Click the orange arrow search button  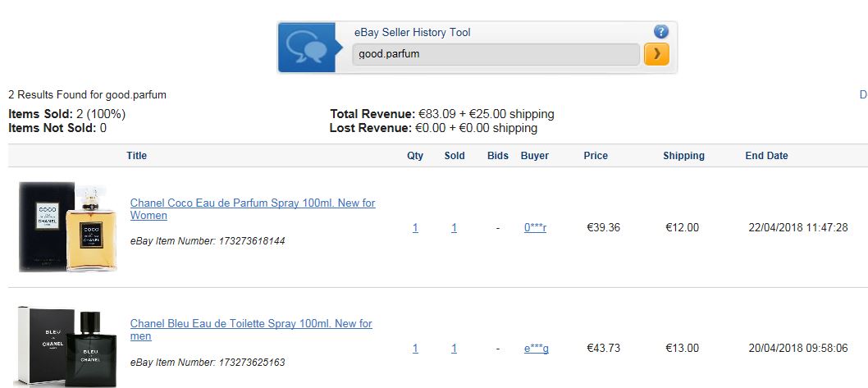tap(656, 54)
